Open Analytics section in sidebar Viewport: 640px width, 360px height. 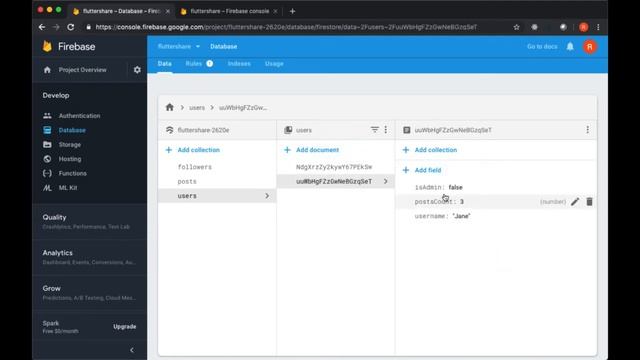coord(89,257)
